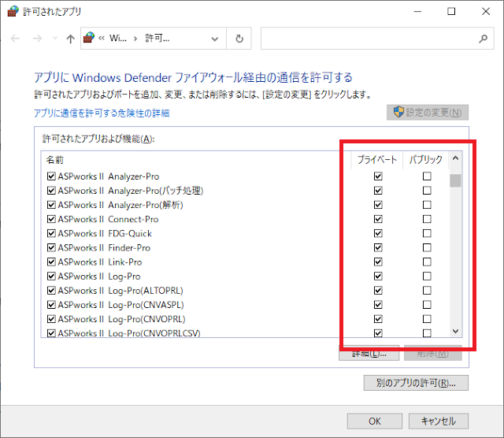
Task: Click the パブリック column header
Action: click(425, 159)
